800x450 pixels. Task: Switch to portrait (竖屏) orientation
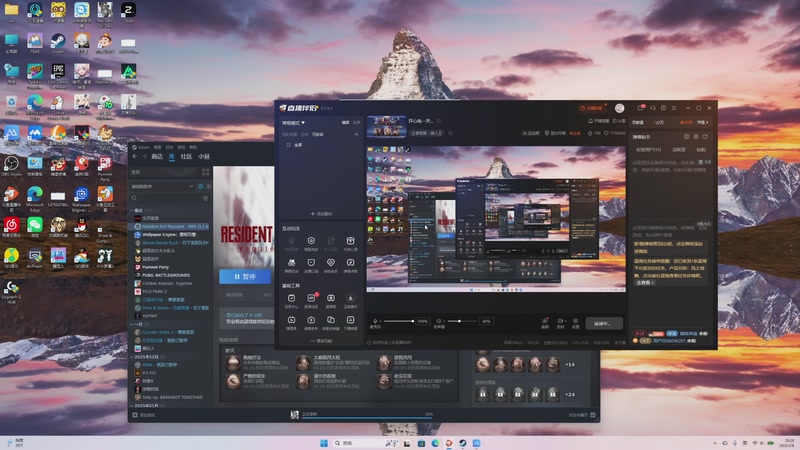[356, 122]
